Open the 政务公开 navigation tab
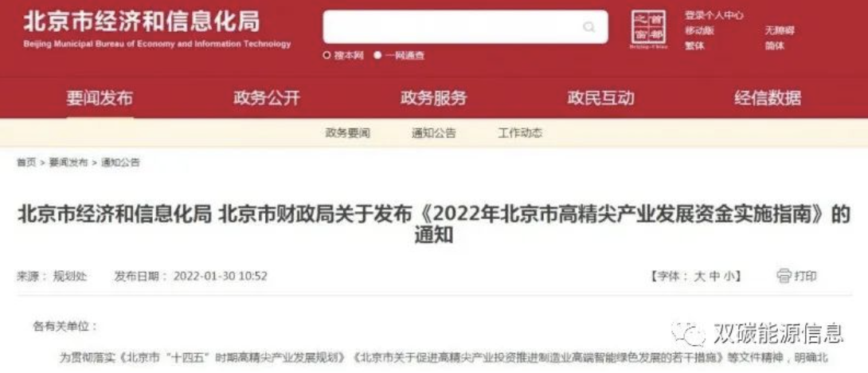 click(266, 98)
